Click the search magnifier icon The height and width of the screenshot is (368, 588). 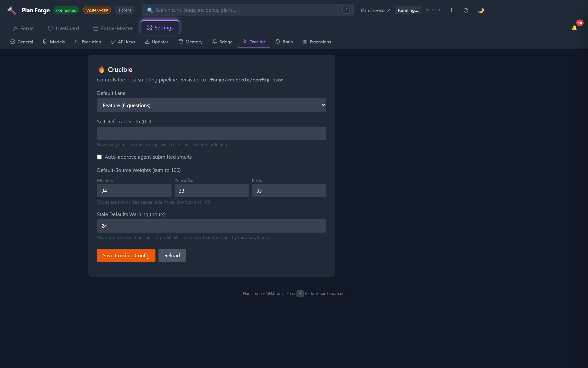coord(150,10)
